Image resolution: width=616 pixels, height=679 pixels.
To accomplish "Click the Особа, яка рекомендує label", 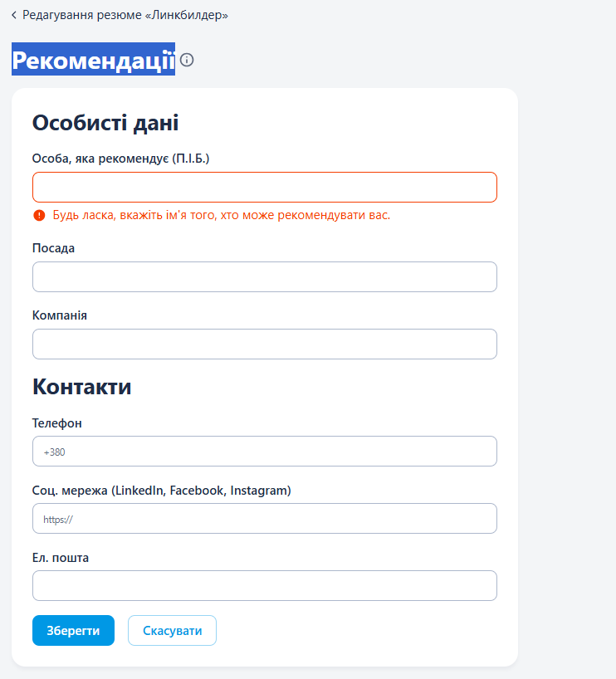I will 120,159.
